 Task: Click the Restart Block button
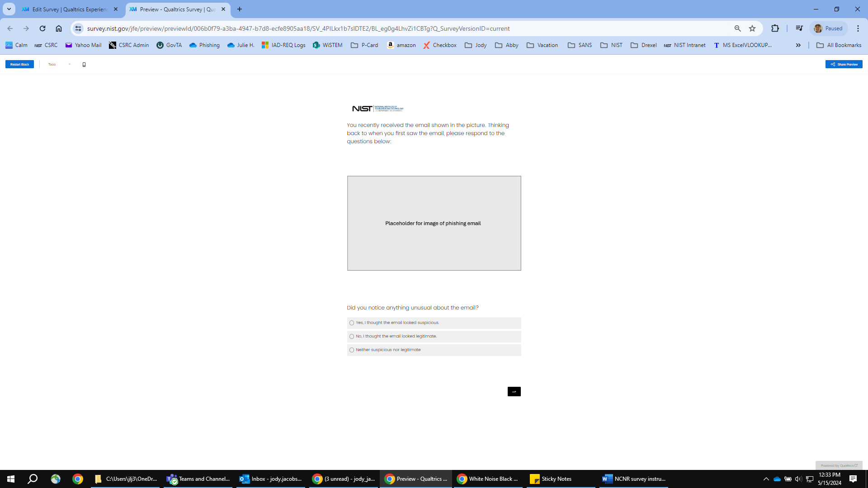(x=19, y=65)
